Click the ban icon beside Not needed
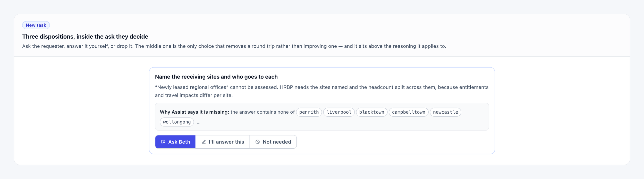Screen dimensions: 644x179 click(x=258, y=142)
